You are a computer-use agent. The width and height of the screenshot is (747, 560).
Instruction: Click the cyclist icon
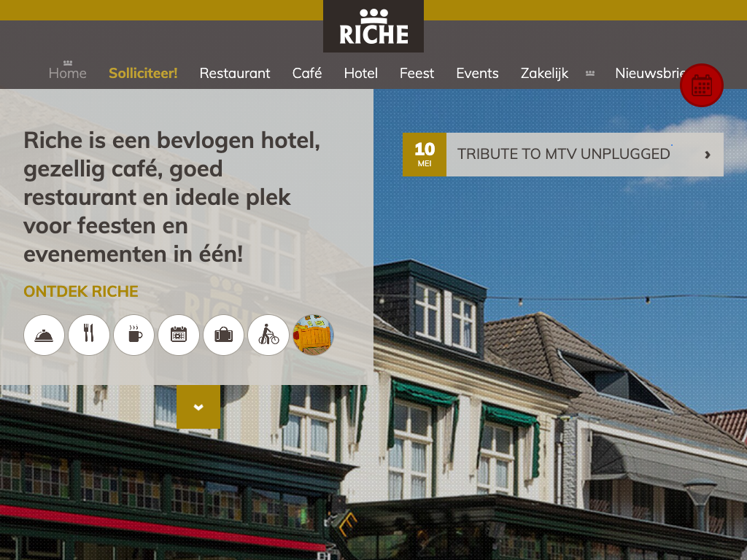(x=268, y=335)
